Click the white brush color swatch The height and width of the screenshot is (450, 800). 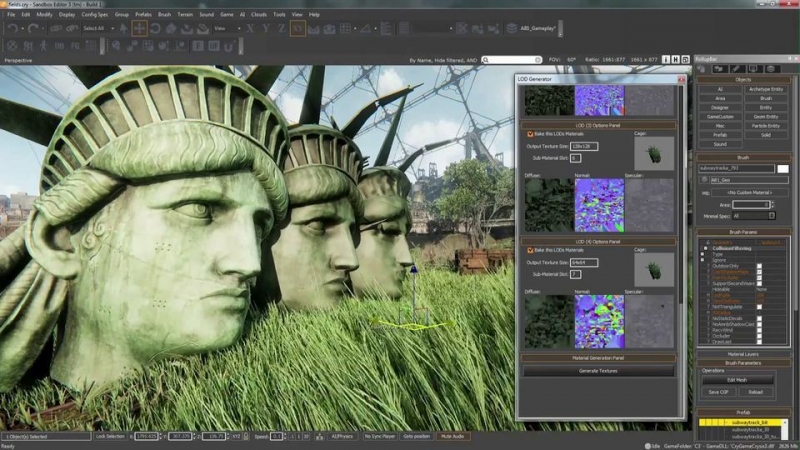(783, 168)
